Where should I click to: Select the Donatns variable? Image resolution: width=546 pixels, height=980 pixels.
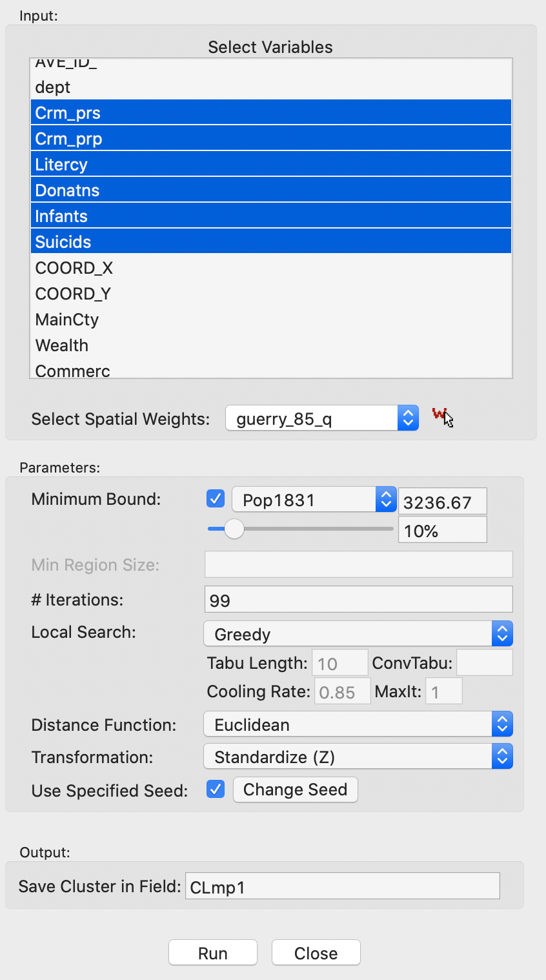tap(271, 190)
